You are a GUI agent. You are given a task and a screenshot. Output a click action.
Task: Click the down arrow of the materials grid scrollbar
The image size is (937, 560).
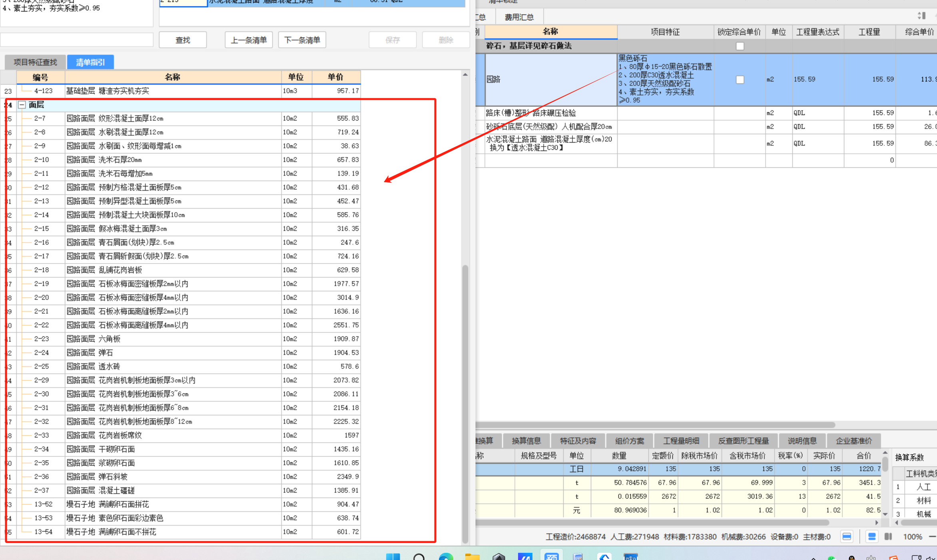(x=885, y=514)
